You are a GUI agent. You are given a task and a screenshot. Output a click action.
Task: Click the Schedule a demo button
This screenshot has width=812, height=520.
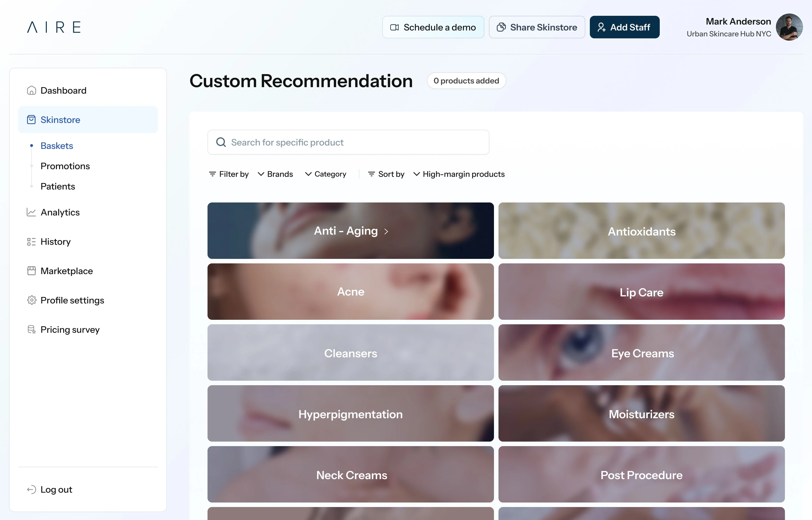433,27
